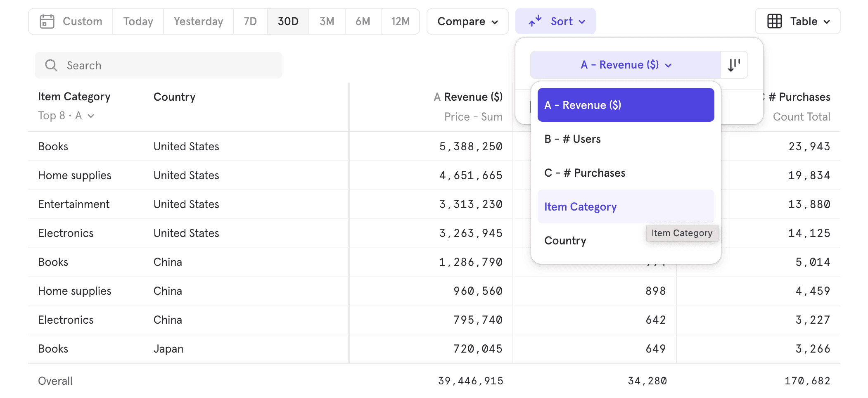The width and height of the screenshot is (868, 398).
Task: Open the Table view dropdown
Action: 797,21
